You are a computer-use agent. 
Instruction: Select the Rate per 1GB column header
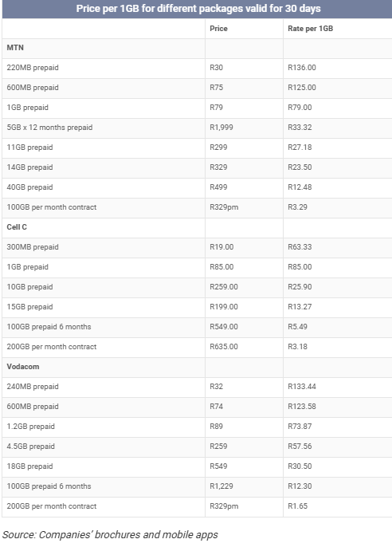pyautogui.click(x=310, y=29)
